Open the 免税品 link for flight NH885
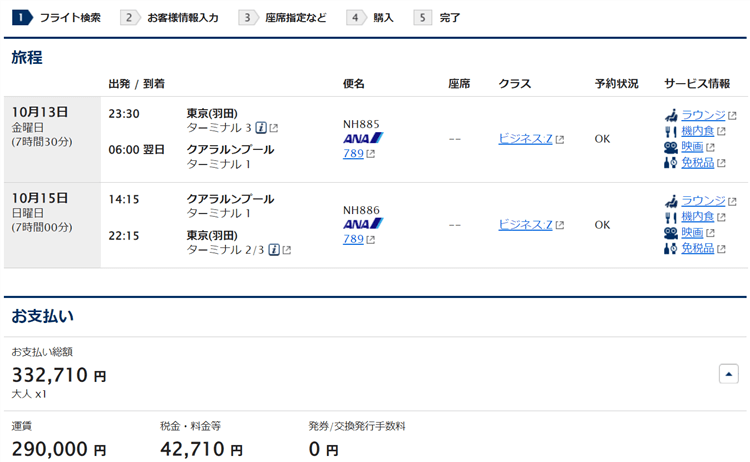Image resolution: width=750 pixels, height=462 pixels. [697, 162]
